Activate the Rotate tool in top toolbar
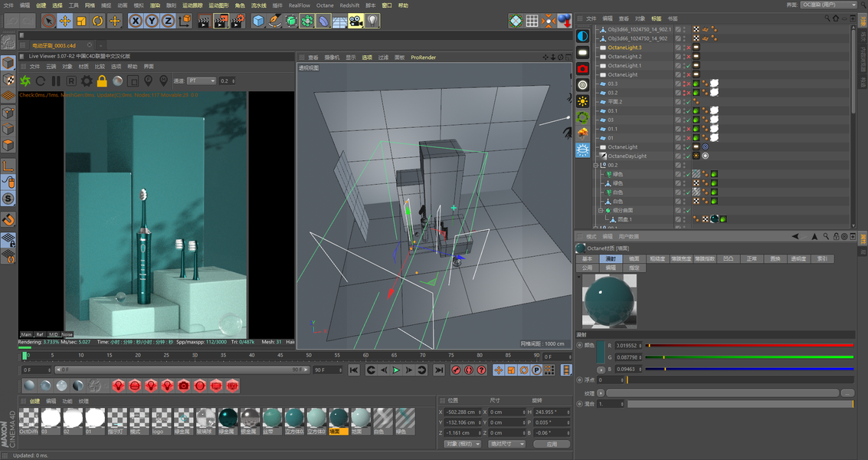This screenshot has height=460, width=868. 98,21
